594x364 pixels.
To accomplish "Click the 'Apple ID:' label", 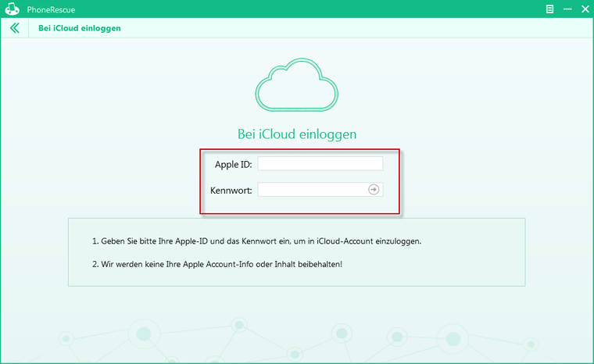I will 234,164.
